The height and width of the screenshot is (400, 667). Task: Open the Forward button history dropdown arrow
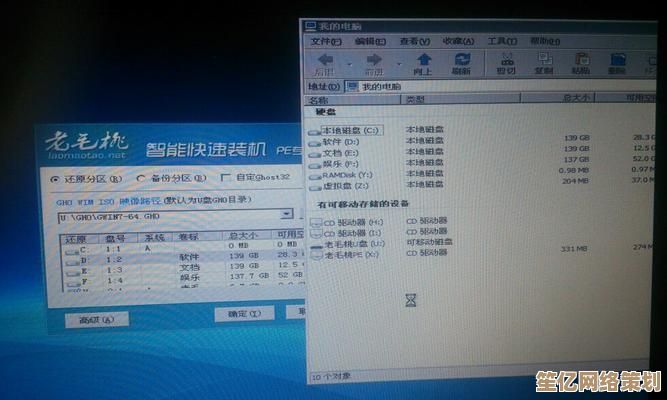(399, 64)
